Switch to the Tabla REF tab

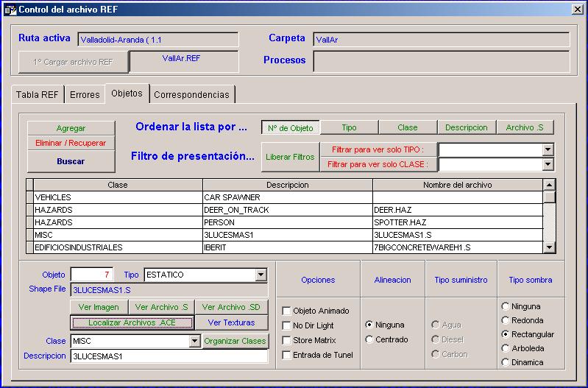[38, 95]
